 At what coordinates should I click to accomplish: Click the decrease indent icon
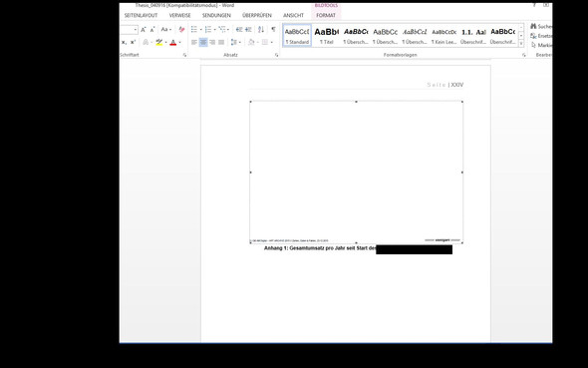coord(239,29)
